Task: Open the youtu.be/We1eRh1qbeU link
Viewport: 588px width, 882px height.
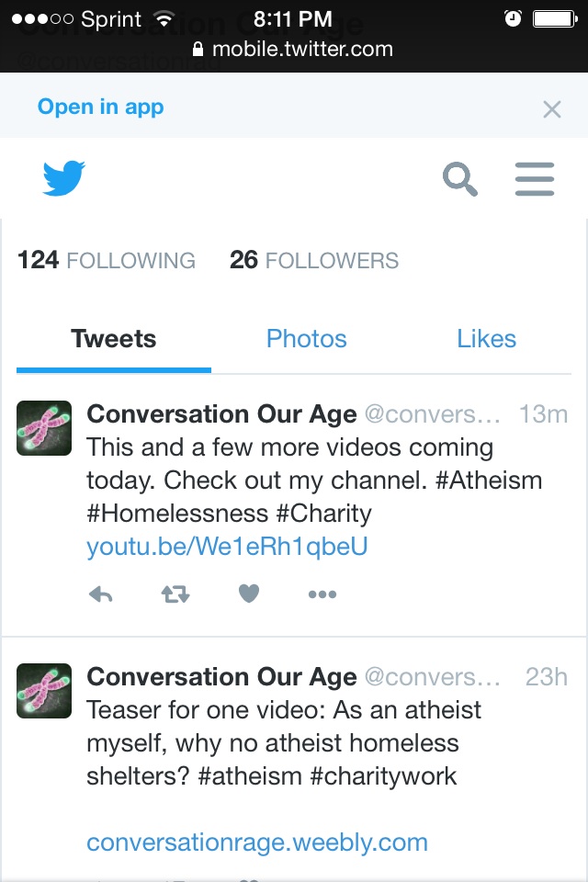Action: [x=227, y=546]
